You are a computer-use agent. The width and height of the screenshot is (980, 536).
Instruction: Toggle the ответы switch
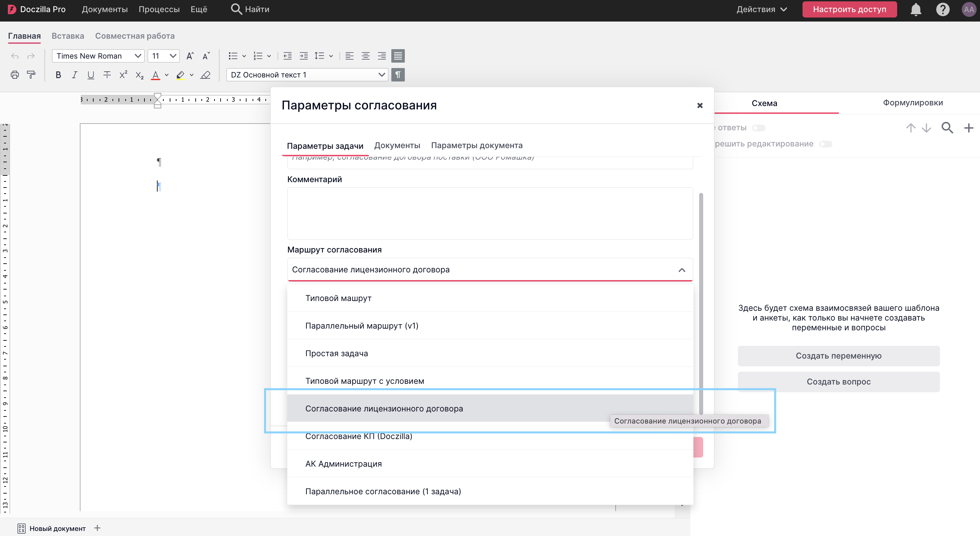pyautogui.click(x=758, y=128)
